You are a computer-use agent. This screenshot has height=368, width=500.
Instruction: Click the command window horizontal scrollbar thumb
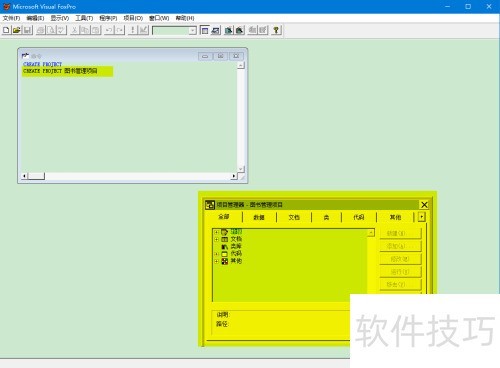[36, 176]
